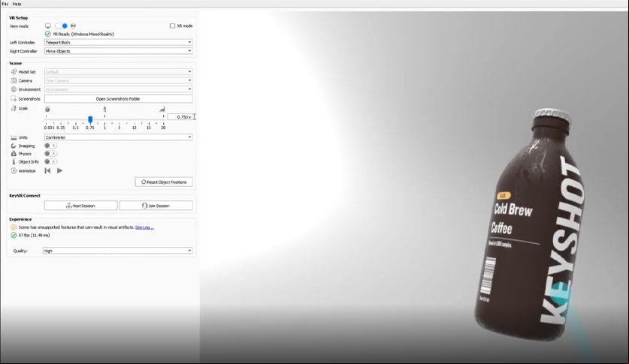Open the Environment dropdown

pyautogui.click(x=118, y=89)
